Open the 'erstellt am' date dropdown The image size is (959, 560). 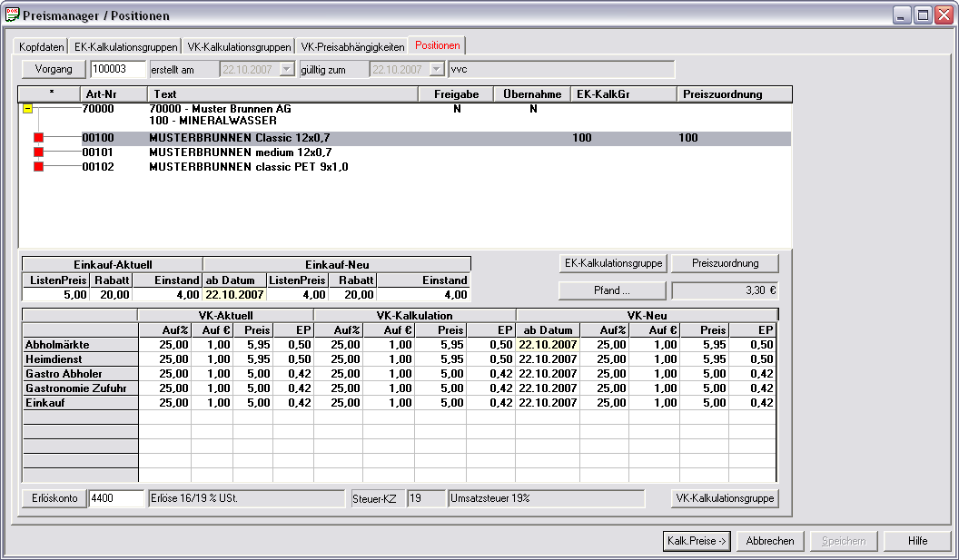pyautogui.click(x=287, y=69)
